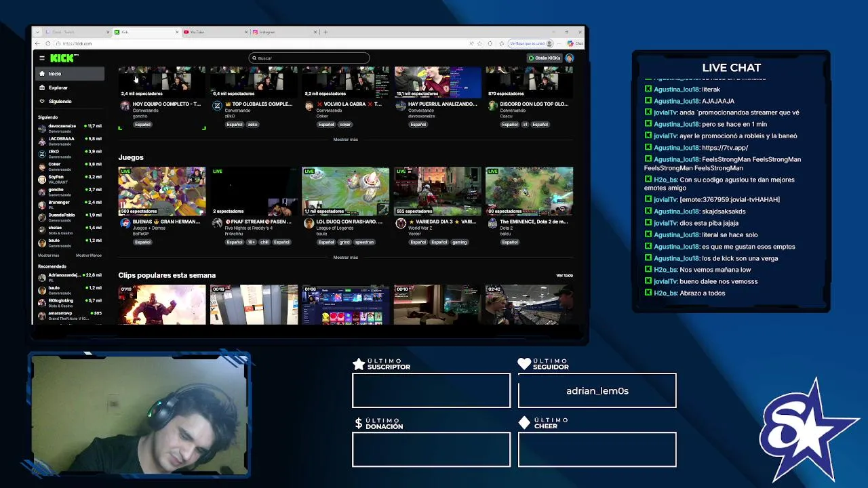The width and height of the screenshot is (868, 488).
Task: Open zEkO channel in Siguiendo list
Action: (x=69, y=154)
